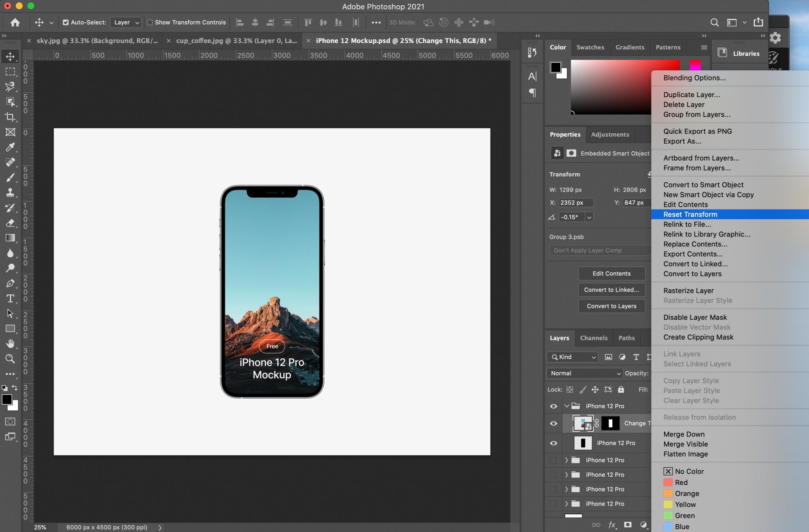Select the Pen tool

[x=10, y=283]
